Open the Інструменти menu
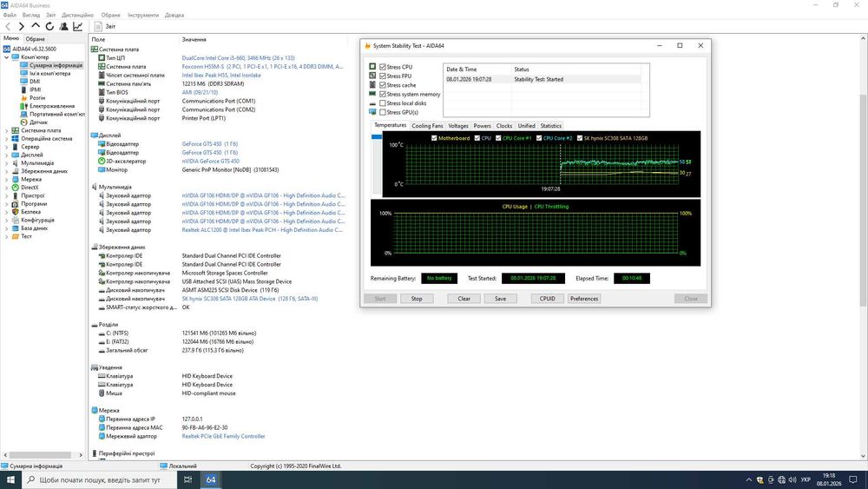The width and height of the screenshot is (868, 489). tap(143, 15)
